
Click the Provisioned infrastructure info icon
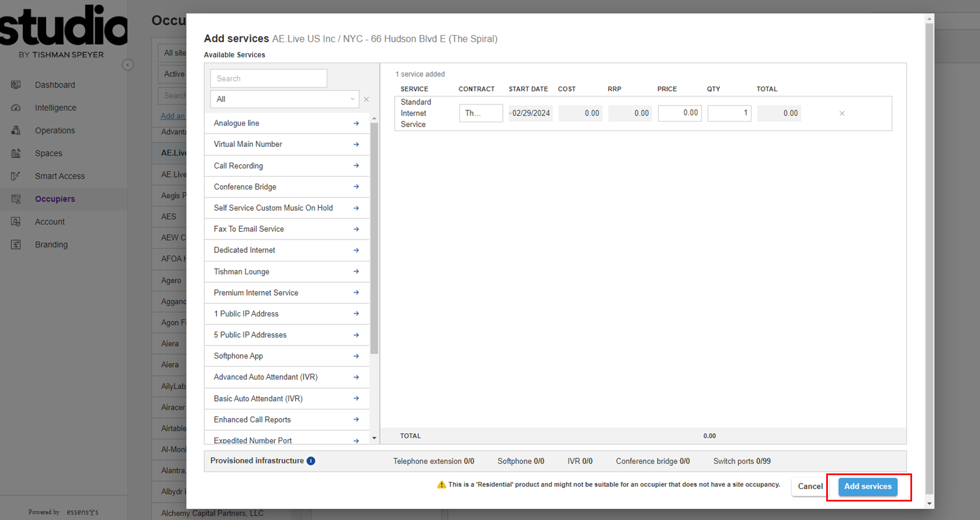[311, 461]
